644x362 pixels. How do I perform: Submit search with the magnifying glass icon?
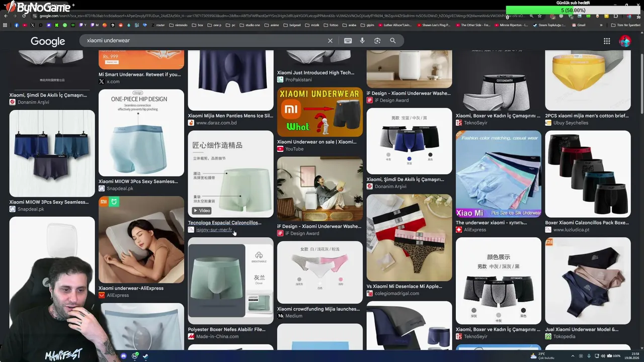pos(393,41)
